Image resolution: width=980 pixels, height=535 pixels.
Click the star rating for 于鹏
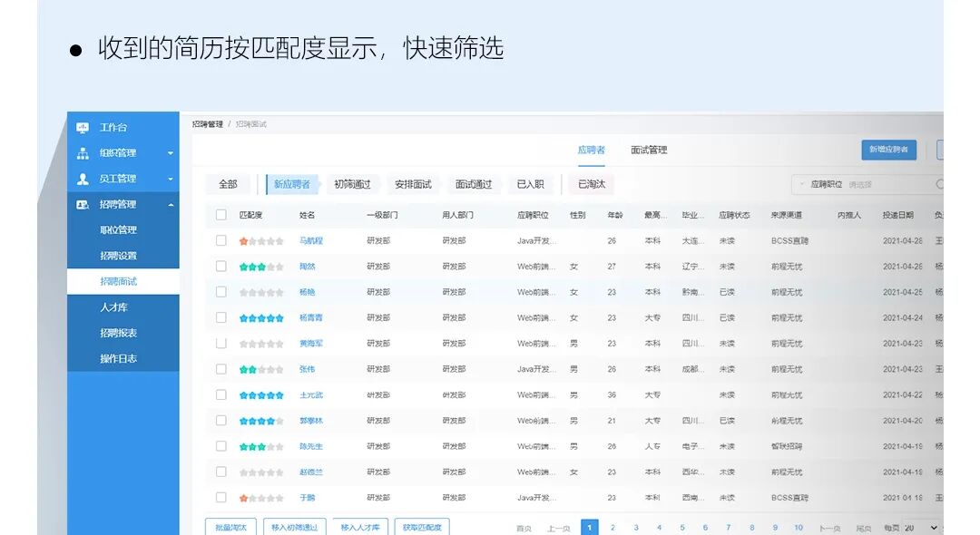point(261,498)
